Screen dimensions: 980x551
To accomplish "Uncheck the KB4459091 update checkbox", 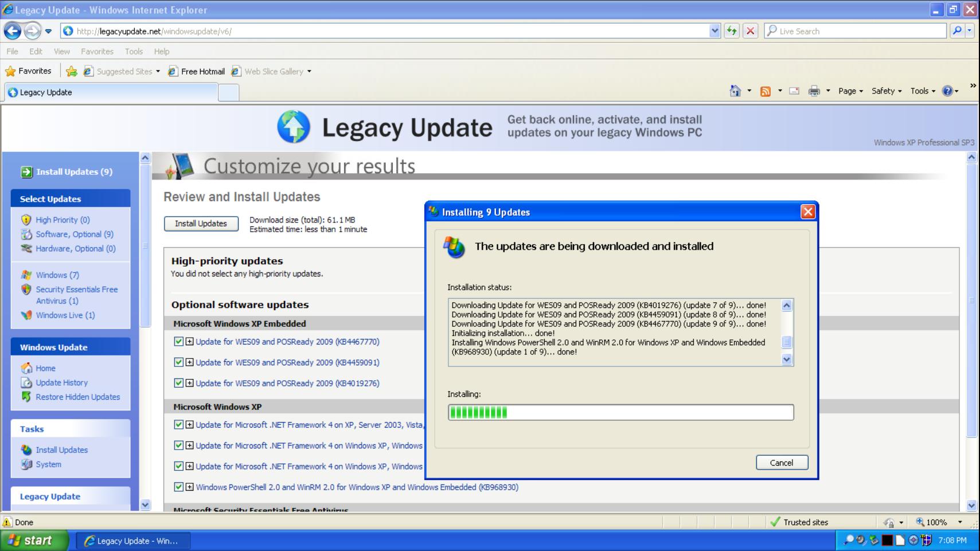I will [179, 362].
